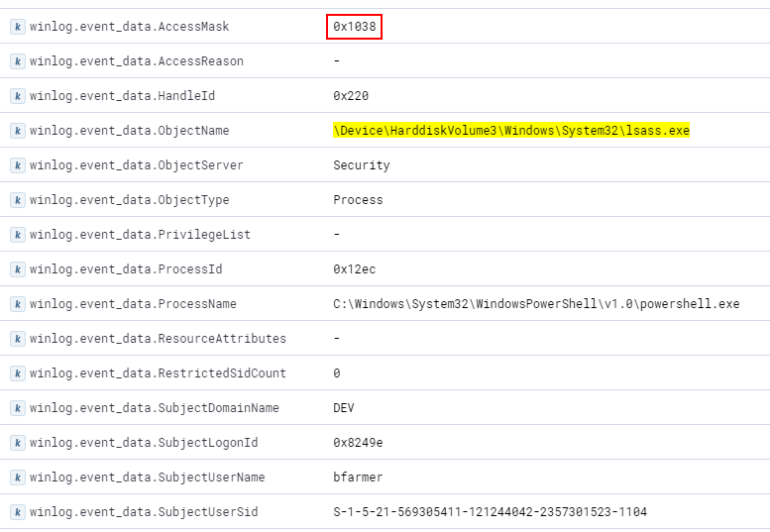Click the keyword icon beside ObjectType field
This screenshot has width=770, height=532.
pyautogui.click(x=17, y=200)
